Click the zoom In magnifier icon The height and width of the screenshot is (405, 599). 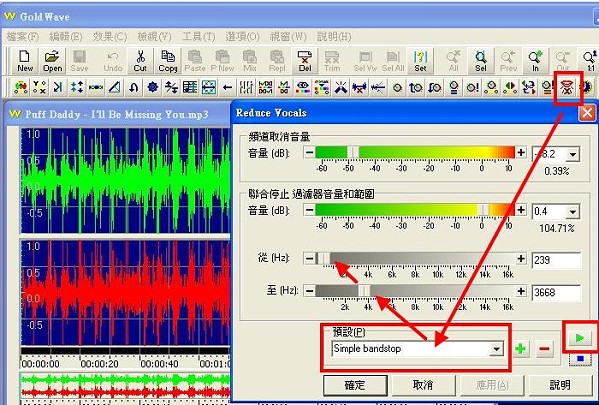click(x=536, y=61)
